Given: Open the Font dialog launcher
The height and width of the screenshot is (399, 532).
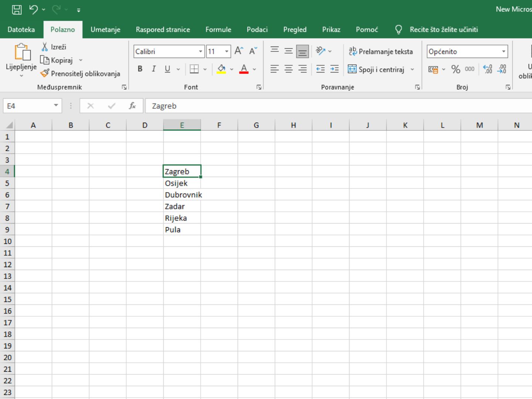Looking at the screenshot, I should pos(259,87).
